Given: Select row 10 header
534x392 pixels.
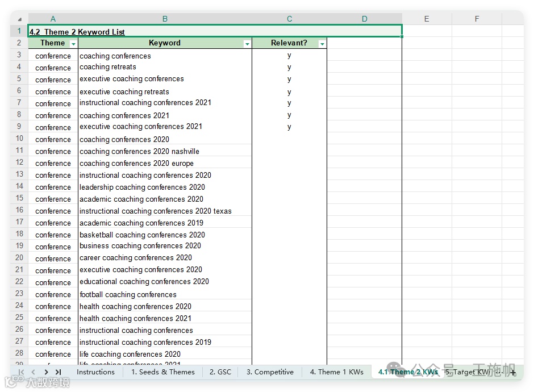Looking at the screenshot, I should 19,138.
